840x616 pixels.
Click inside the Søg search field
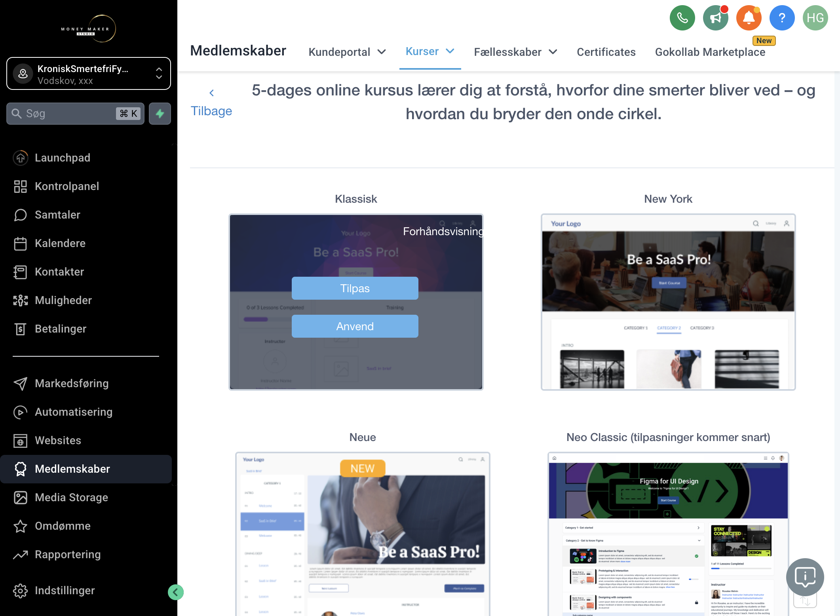[75, 114]
